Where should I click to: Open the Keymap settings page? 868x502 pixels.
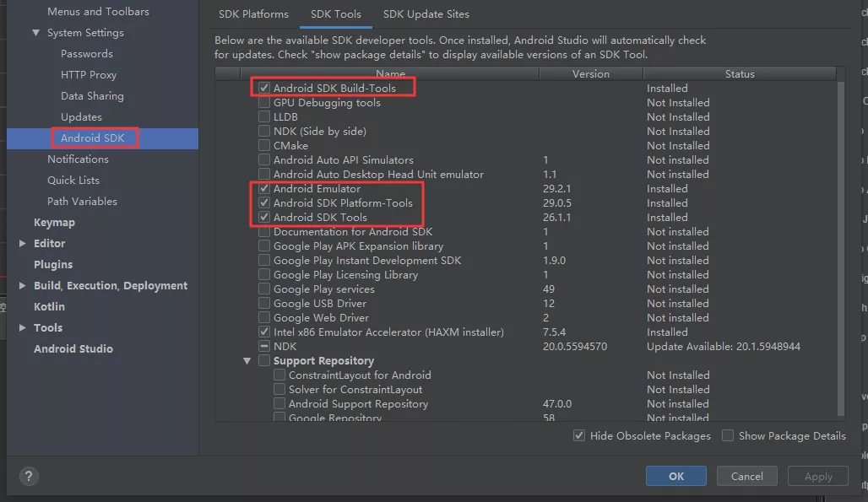click(54, 223)
